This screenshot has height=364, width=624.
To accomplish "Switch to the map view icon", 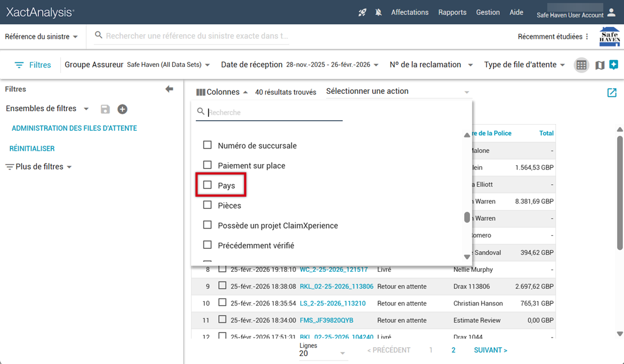I will (x=600, y=65).
